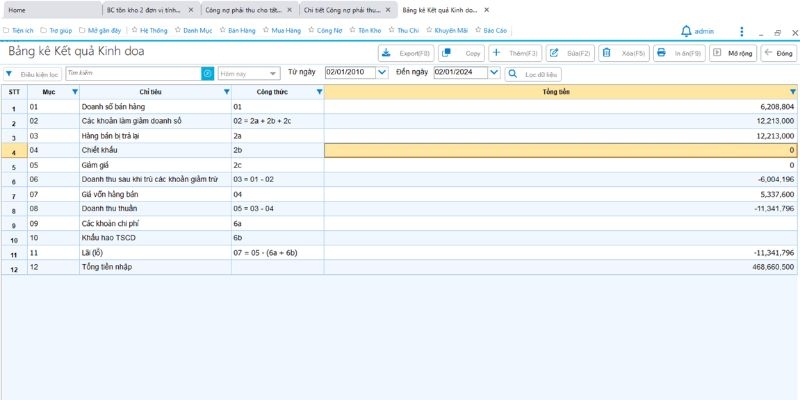Click the 6,208,804 amount cell
Image resolution: width=800 pixels, height=400 pixels.
point(561,107)
